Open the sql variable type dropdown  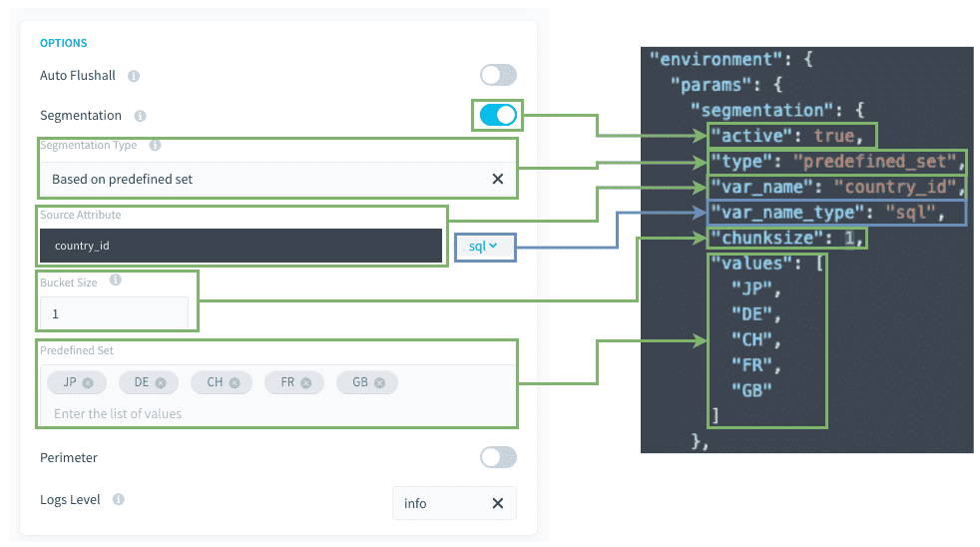point(484,247)
